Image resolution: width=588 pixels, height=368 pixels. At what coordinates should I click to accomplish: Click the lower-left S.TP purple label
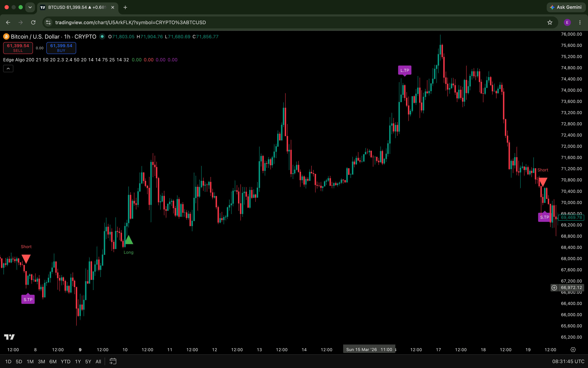[x=28, y=299]
